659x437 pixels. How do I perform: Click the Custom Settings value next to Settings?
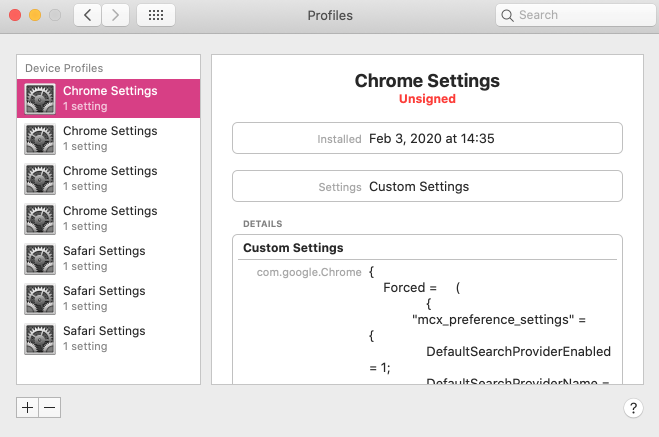tap(419, 187)
